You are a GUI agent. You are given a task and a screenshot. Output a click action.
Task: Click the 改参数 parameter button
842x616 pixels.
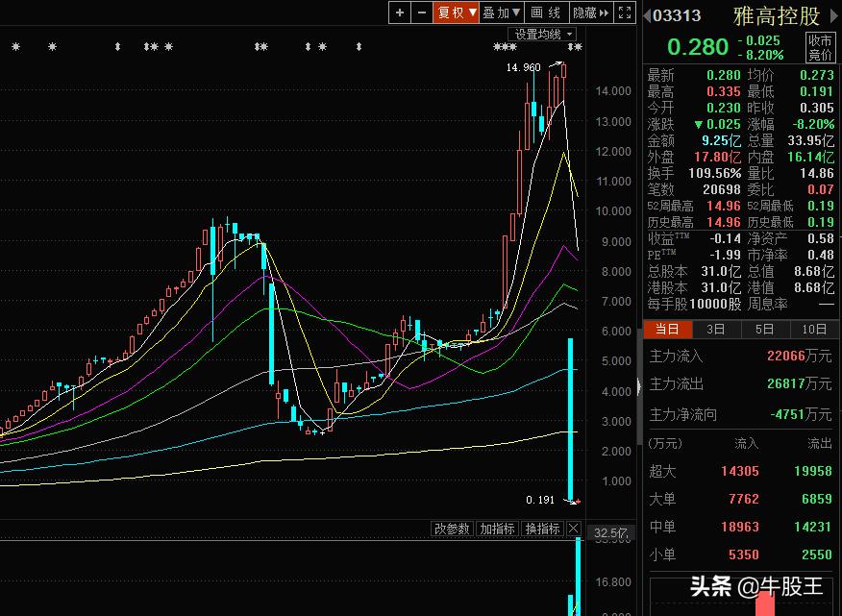[x=451, y=529]
